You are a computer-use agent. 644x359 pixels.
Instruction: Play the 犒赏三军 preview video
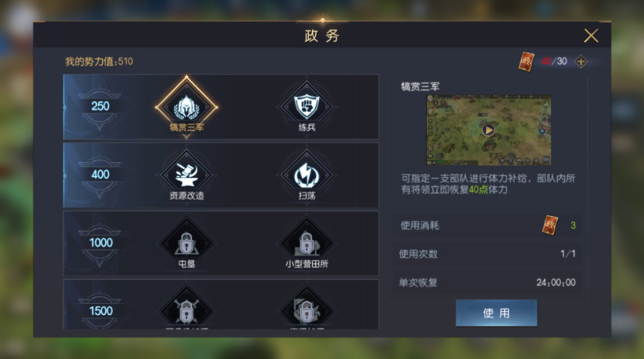click(489, 130)
